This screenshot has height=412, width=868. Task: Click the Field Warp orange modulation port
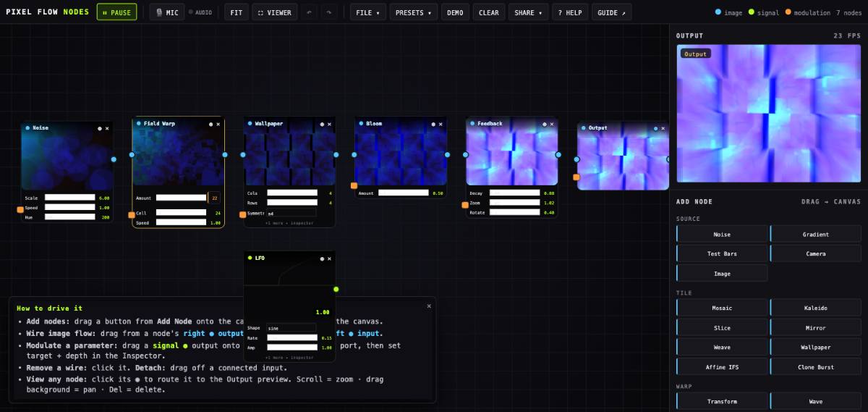click(132, 215)
